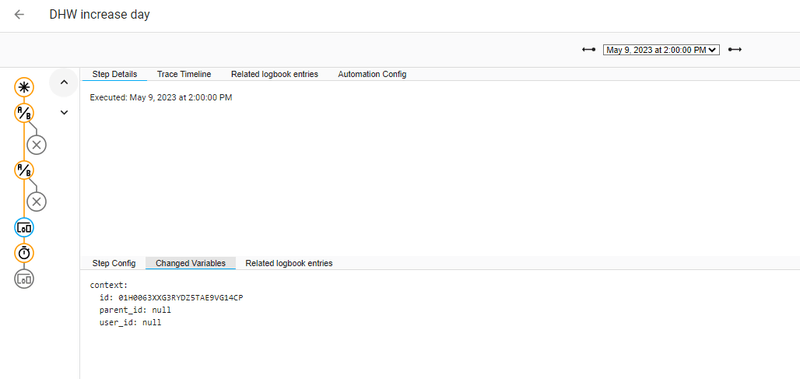Select the grey device action node
This screenshot has width=800, height=379.
[23, 279]
